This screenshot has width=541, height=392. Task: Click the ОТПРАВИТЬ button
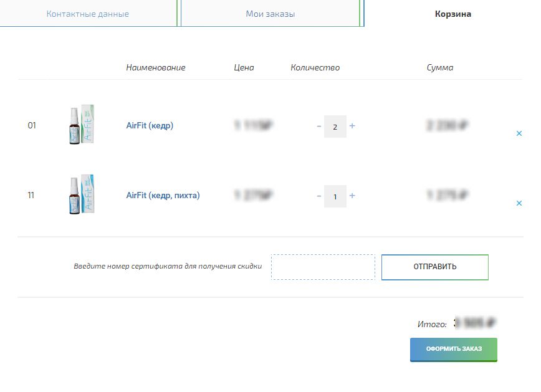435,267
